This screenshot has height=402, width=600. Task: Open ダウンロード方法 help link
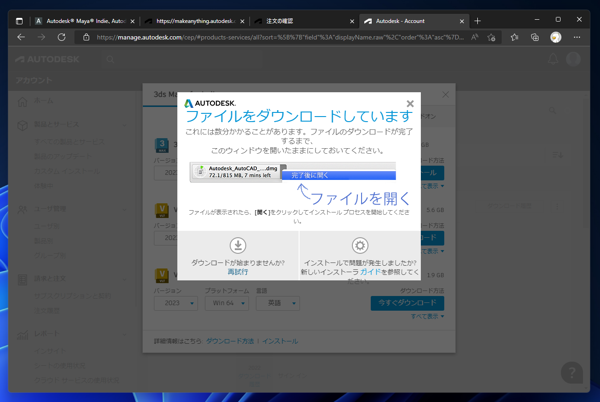[230, 341]
